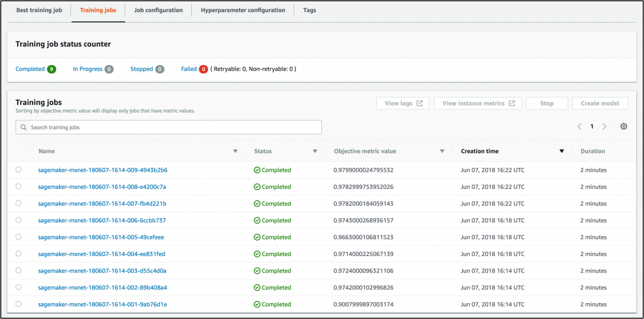Filter by Stopped status link
Image resolution: width=644 pixels, height=319 pixels.
[142, 69]
